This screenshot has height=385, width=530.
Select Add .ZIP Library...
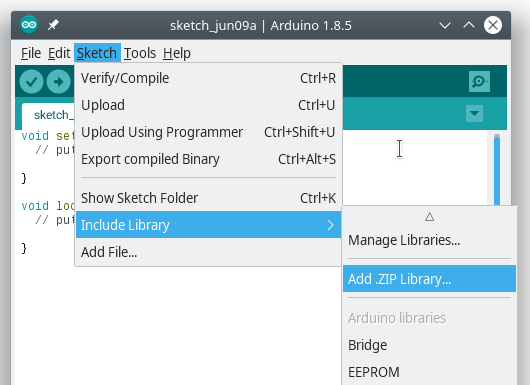pyautogui.click(x=430, y=279)
